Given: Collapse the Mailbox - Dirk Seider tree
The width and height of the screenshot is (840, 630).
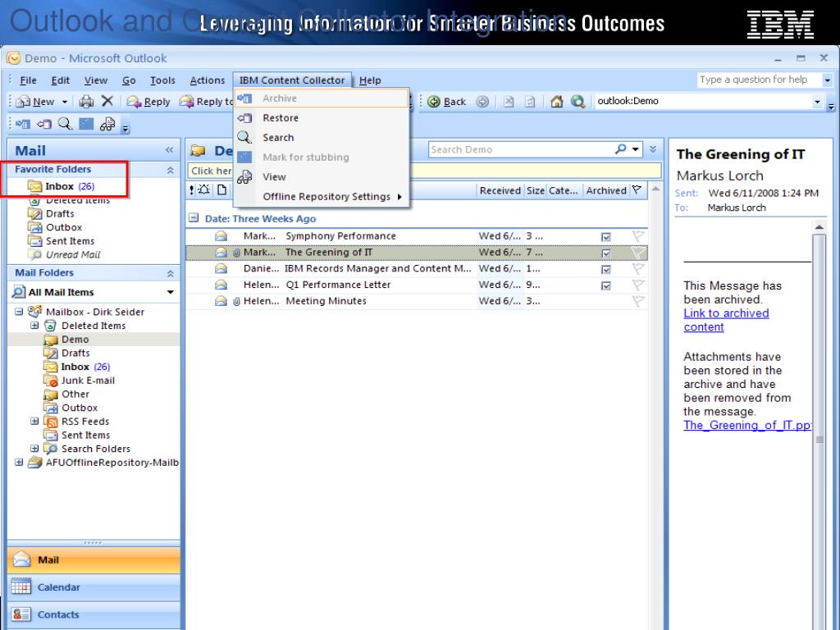Looking at the screenshot, I should (19, 311).
